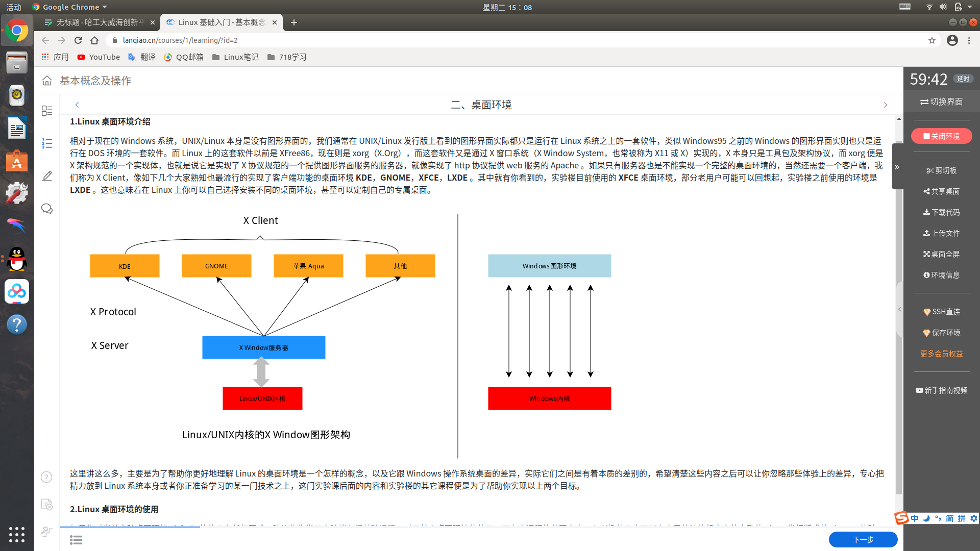980x551 pixels.
Task: Click the 下一步 next step button
Action: (863, 540)
